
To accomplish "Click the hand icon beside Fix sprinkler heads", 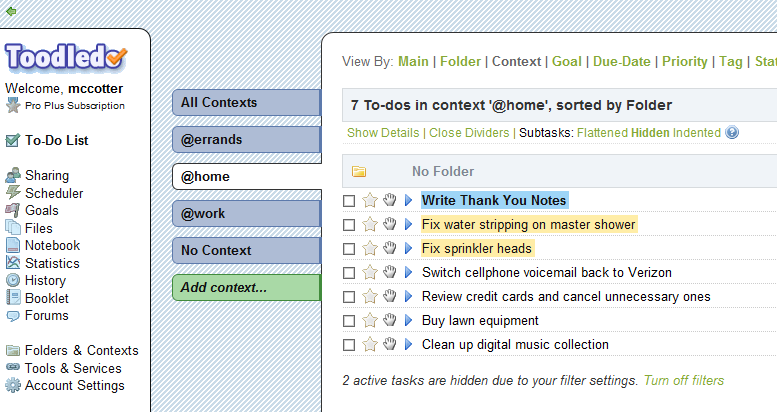I will (390, 248).
